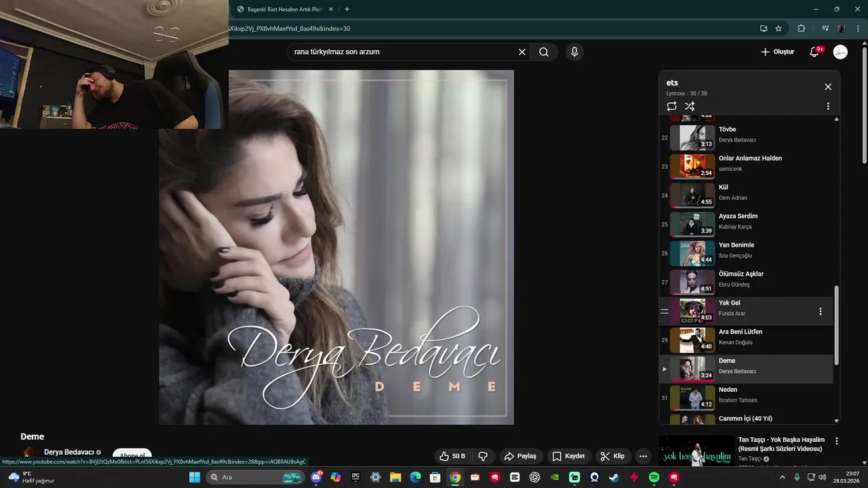This screenshot has height=488, width=868.
Task: Open Steam from the taskbar
Action: point(614,477)
